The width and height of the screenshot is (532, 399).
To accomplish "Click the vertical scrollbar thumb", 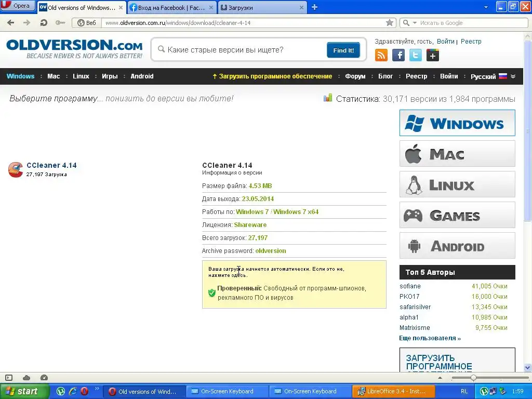I will click(528, 130).
